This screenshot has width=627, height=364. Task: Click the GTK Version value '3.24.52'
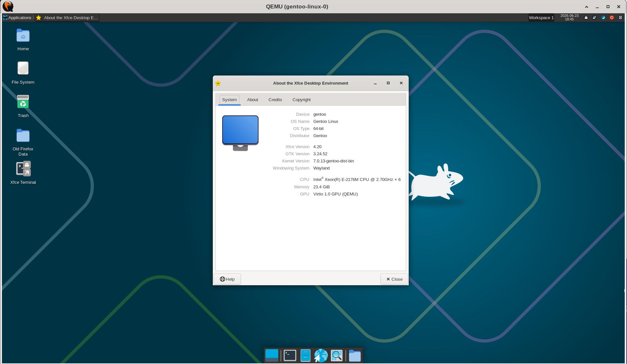coord(320,154)
